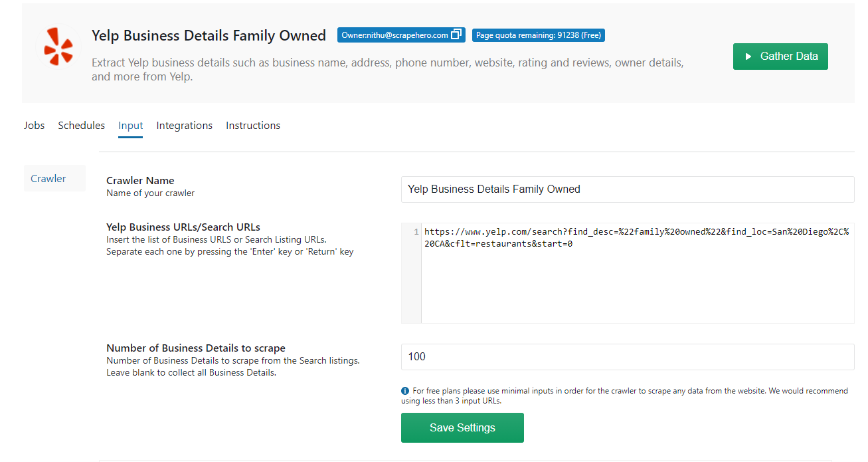Click the Crawler Name input field

[628, 189]
